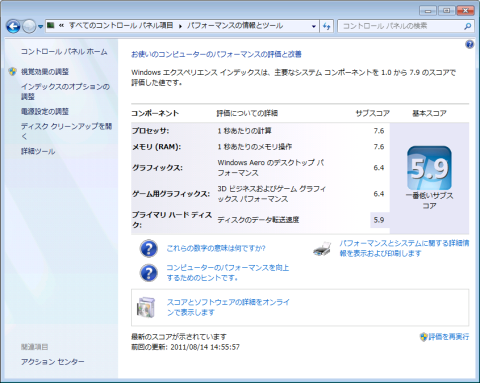Click the Back navigation arrow button
The width and height of the screenshot is (480, 383).
13,26
